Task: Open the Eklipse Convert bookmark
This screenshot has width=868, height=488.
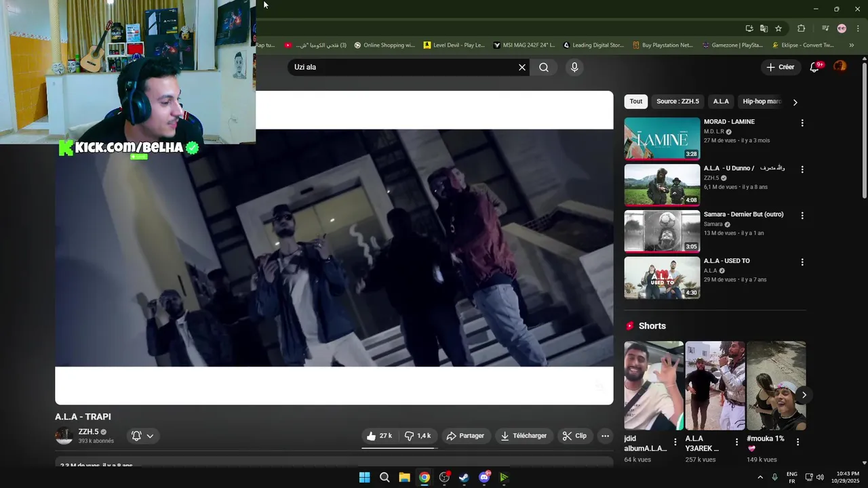Action: (x=803, y=45)
